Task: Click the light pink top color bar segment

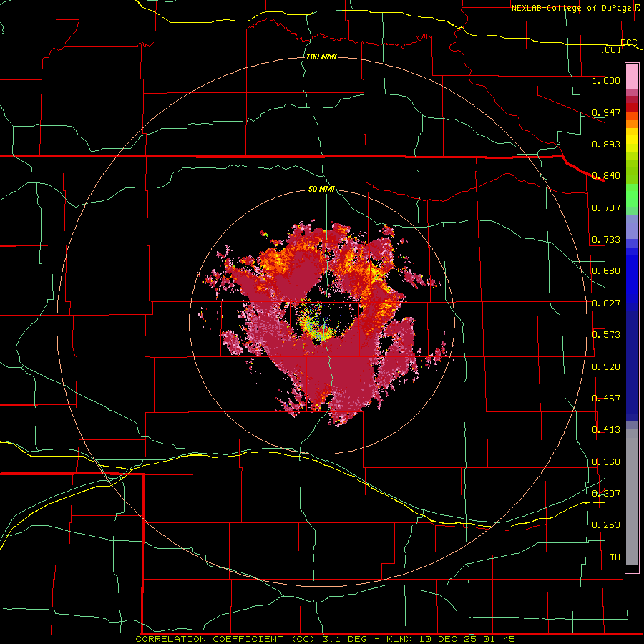Action: point(632,77)
